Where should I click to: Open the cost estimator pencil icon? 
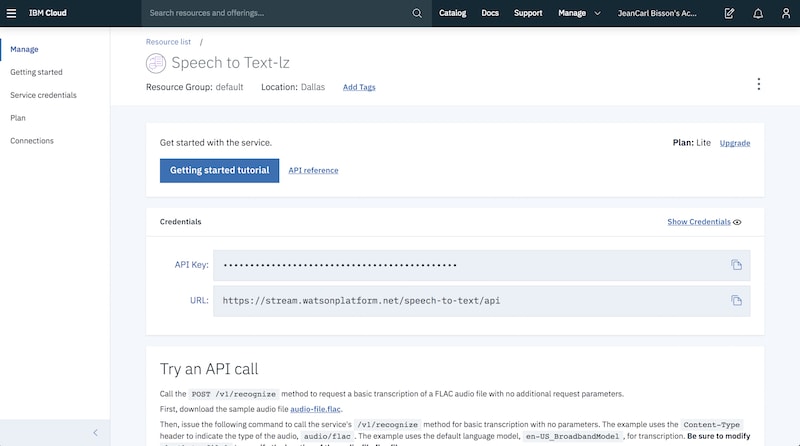click(x=730, y=13)
